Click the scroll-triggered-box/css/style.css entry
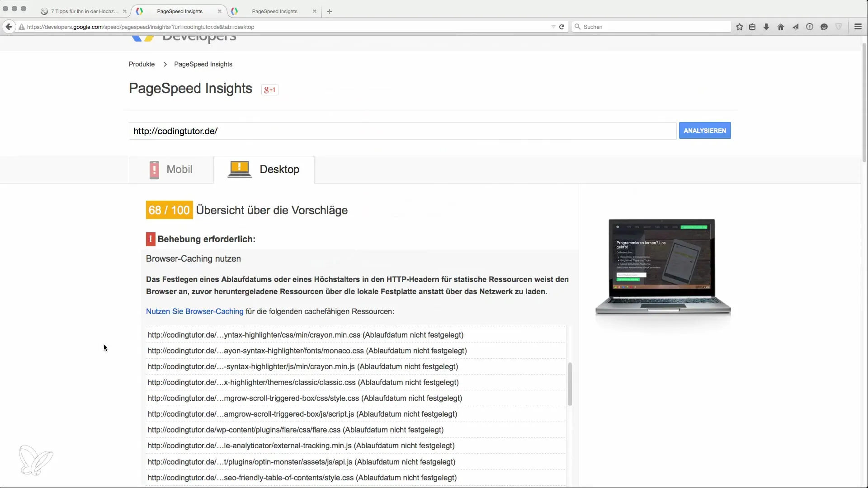The image size is (868, 488). pyautogui.click(x=305, y=398)
